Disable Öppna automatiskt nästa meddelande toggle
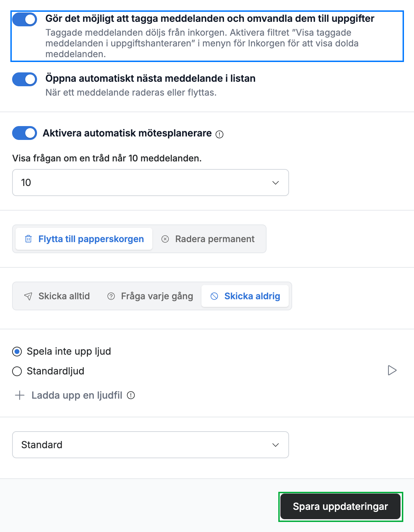 click(x=25, y=79)
